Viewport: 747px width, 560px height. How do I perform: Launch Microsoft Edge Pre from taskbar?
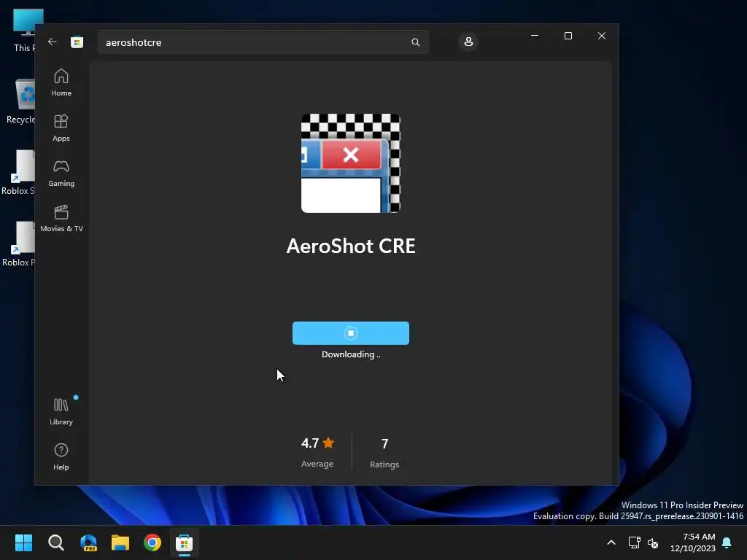(88, 542)
